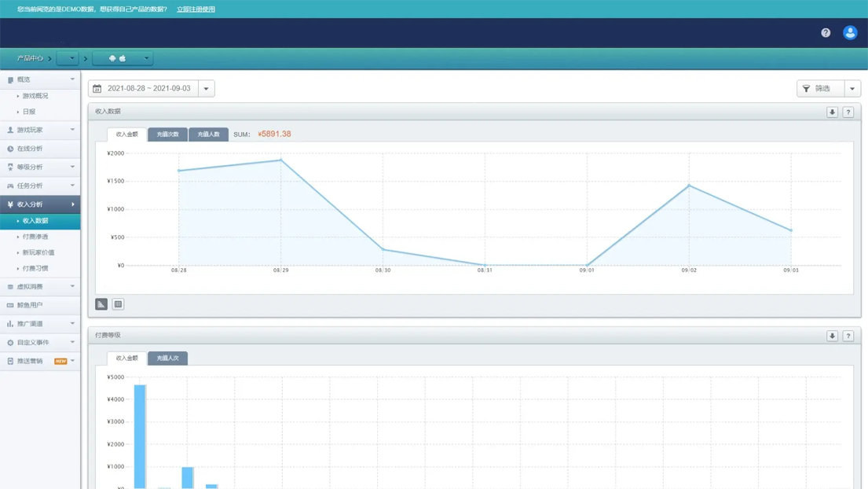The image size is (868, 489).
Task: Open 付费渗透 in the sidebar
Action: tap(35, 237)
